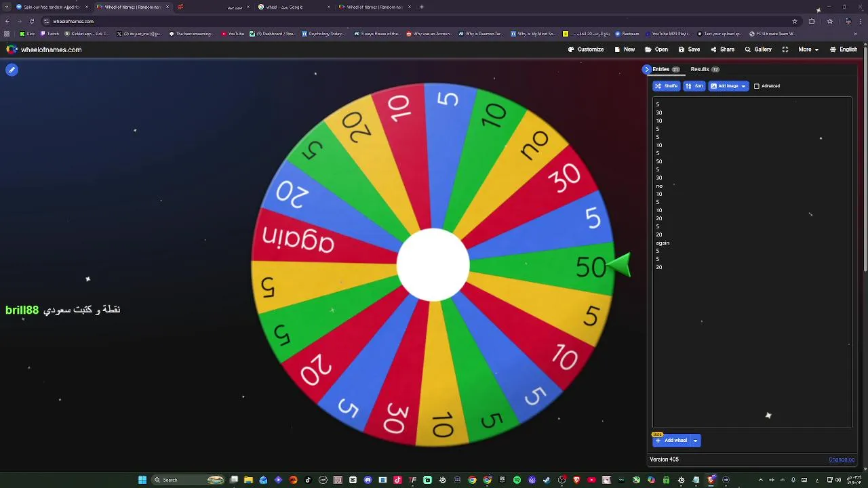Bookmark this page with the star icon
Image resolution: width=868 pixels, height=488 pixels.
point(795,21)
